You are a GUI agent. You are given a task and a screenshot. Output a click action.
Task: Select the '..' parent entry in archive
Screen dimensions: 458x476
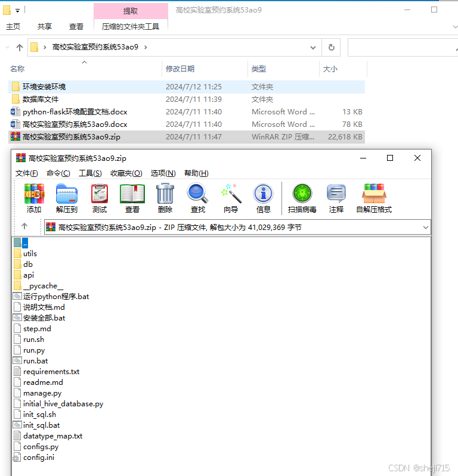[x=25, y=243]
